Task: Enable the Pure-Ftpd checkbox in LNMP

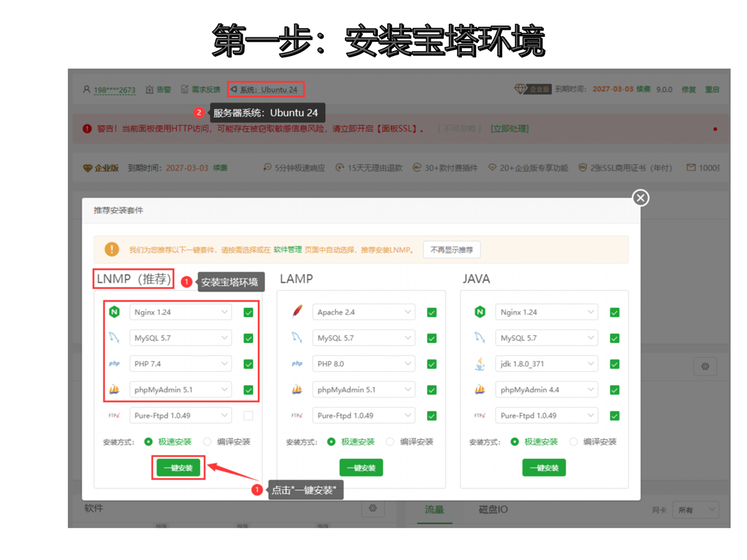Action: click(x=248, y=416)
